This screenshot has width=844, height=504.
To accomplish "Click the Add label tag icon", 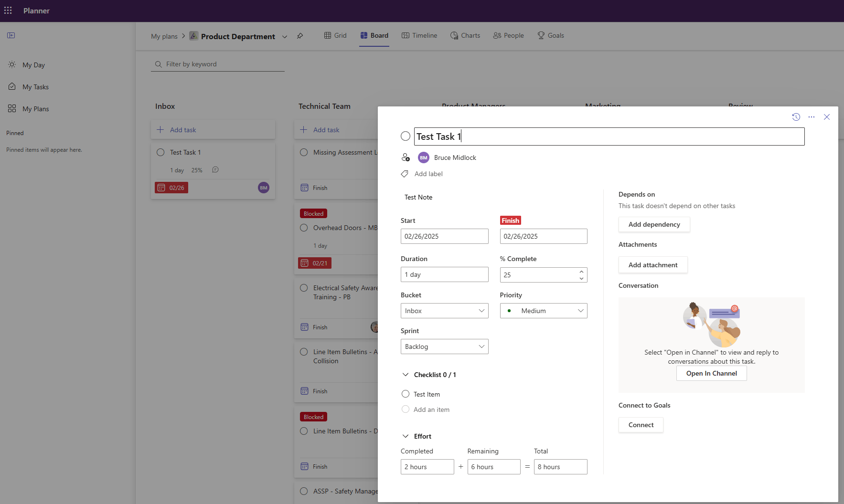I will (405, 174).
